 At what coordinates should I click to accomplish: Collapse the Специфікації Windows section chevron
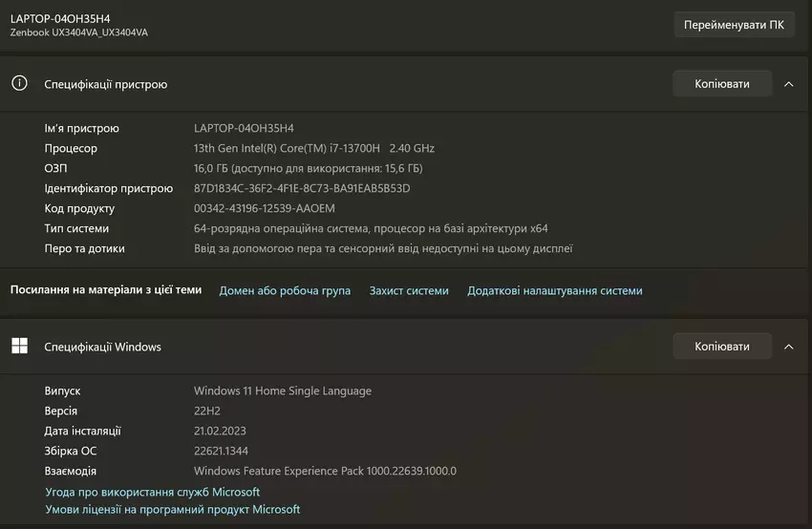pos(788,347)
